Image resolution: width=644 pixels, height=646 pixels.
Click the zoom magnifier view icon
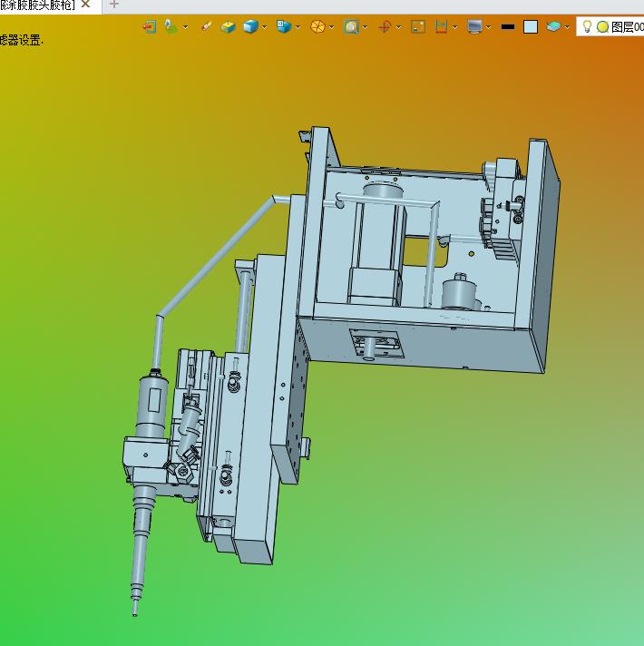pyautogui.click(x=351, y=27)
